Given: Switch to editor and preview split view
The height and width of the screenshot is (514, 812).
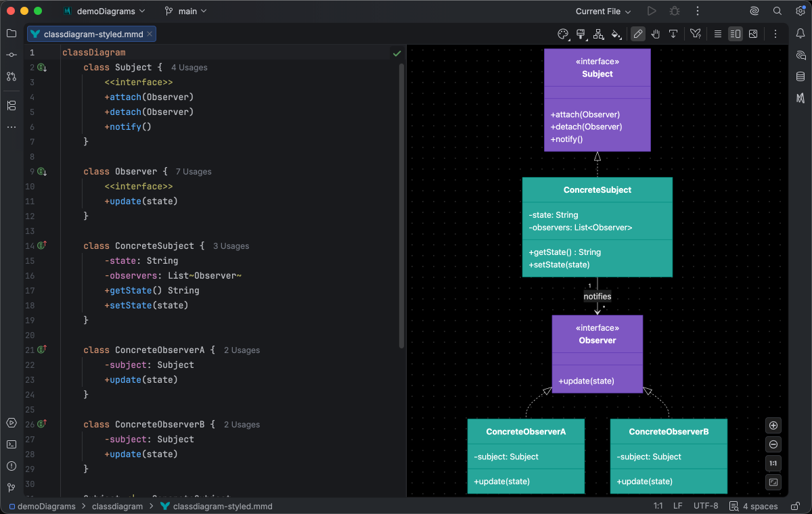Looking at the screenshot, I should click(736, 34).
